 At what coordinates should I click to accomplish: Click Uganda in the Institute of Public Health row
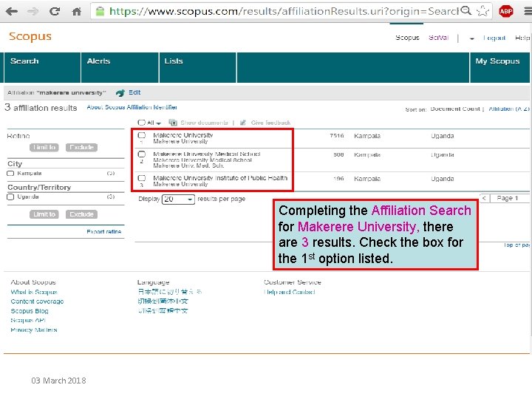pos(442,179)
